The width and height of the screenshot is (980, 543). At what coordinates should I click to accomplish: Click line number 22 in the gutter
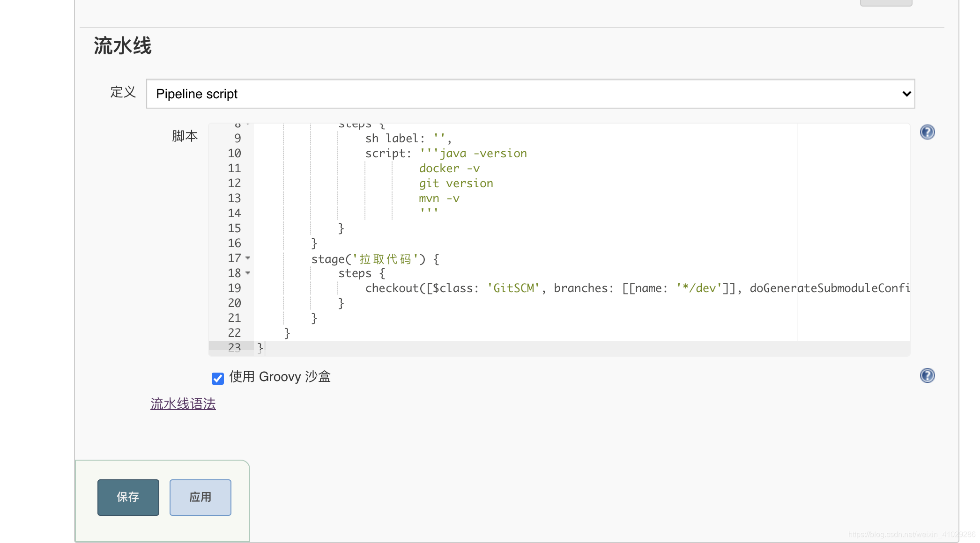point(234,333)
